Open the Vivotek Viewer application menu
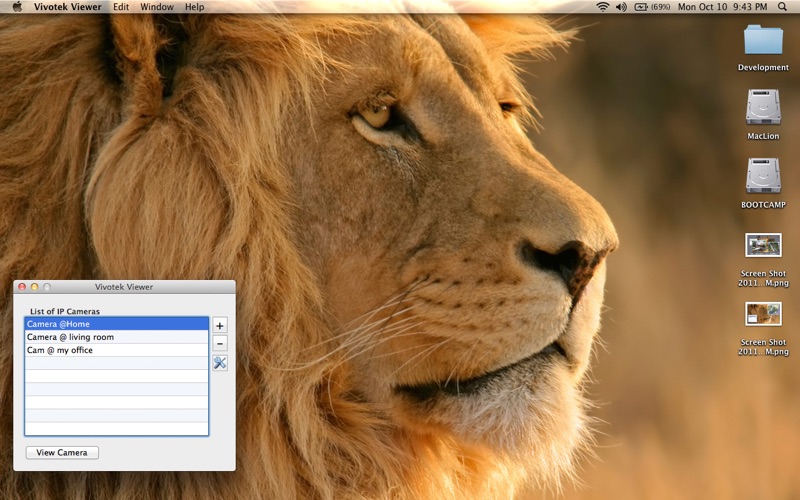Viewport: 800px width, 500px height. tap(67, 7)
